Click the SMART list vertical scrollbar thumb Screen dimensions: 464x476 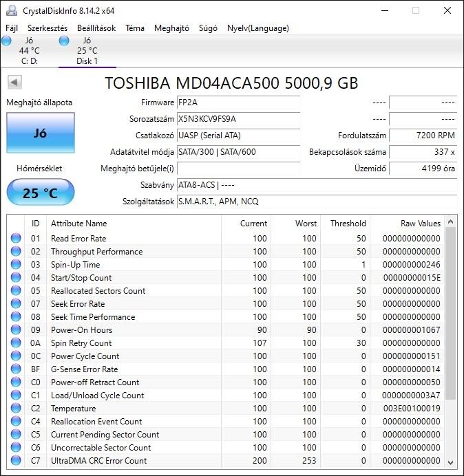pyautogui.click(x=451, y=314)
